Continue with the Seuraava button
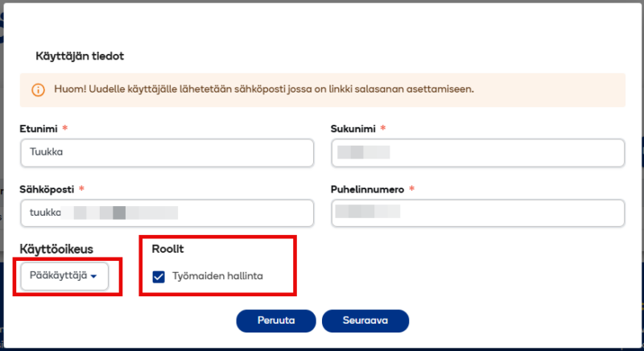This screenshot has width=644, height=351. [x=365, y=320]
